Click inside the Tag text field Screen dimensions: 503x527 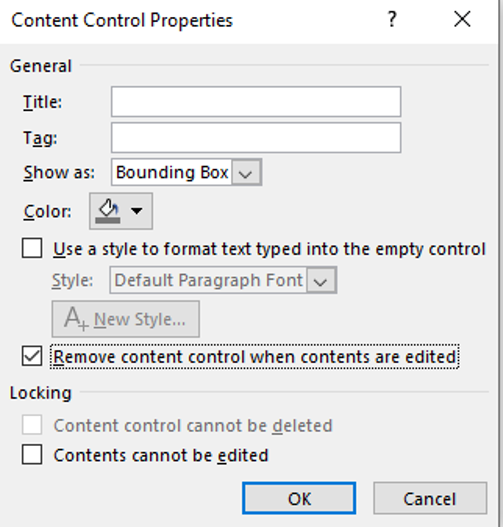pyautogui.click(x=256, y=138)
